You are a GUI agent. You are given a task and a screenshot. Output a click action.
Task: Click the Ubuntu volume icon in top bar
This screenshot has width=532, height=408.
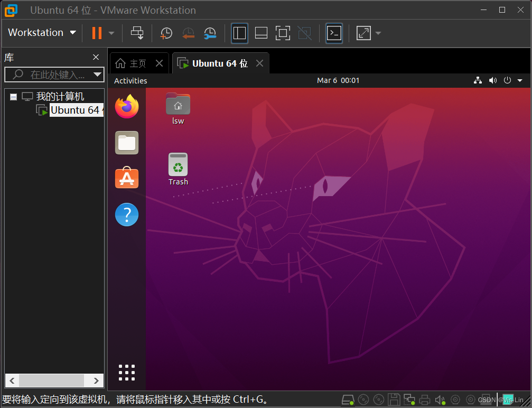pyautogui.click(x=493, y=80)
